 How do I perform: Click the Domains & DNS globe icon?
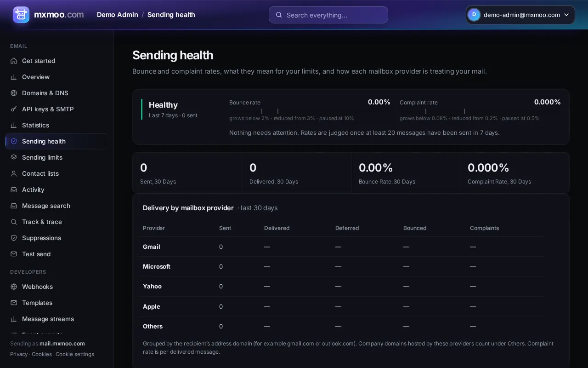click(14, 93)
